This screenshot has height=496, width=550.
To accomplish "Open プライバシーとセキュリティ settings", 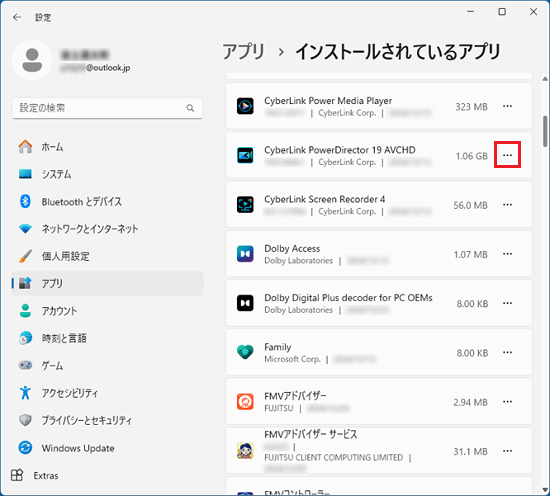I will (107, 420).
